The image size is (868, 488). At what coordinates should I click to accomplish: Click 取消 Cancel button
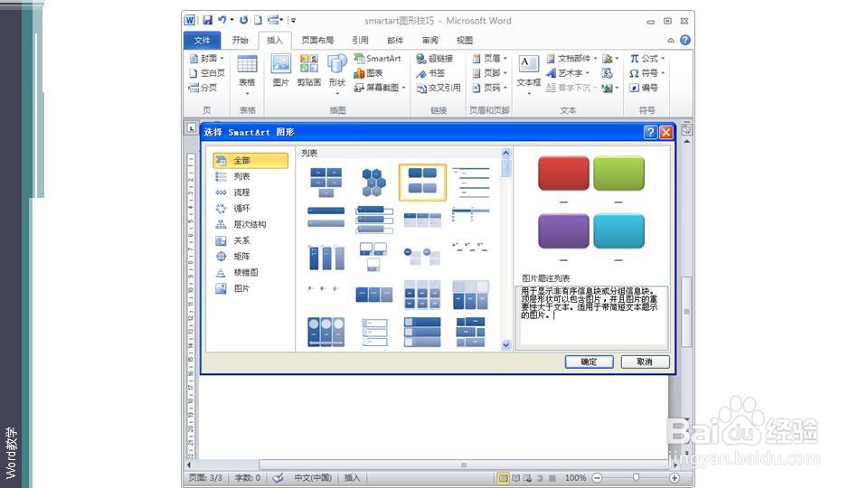click(x=645, y=361)
